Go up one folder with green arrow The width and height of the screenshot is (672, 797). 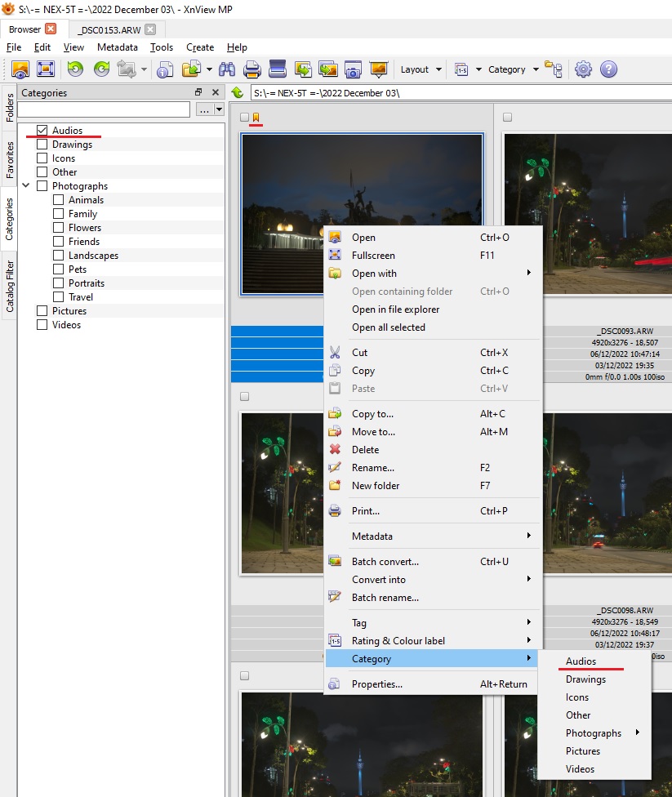(x=238, y=92)
